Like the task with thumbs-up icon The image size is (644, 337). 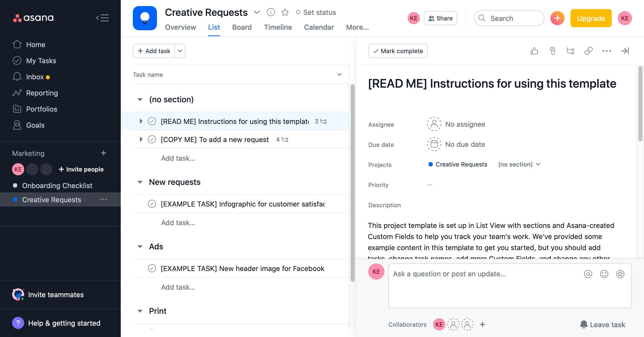534,51
